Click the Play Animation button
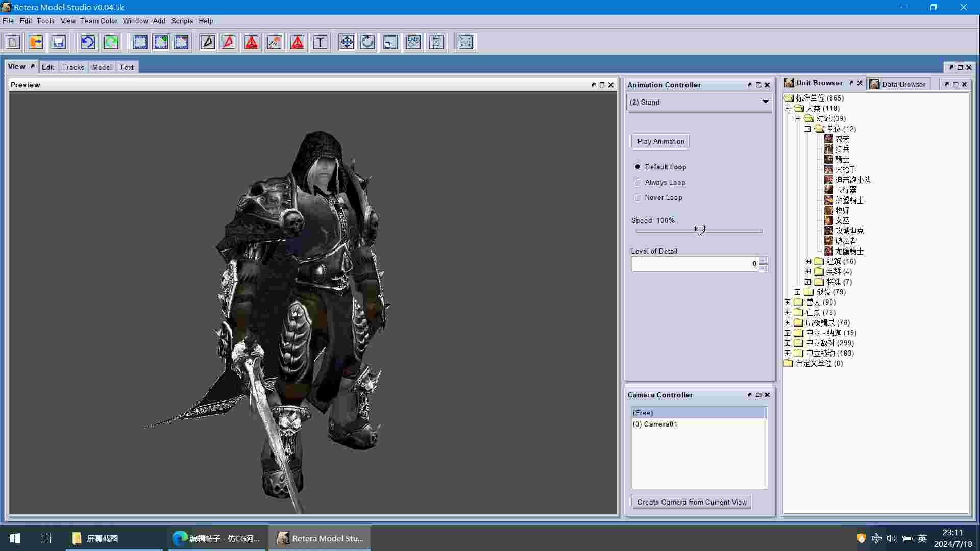Screen dimensions: 980x551 tap(660, 141)
